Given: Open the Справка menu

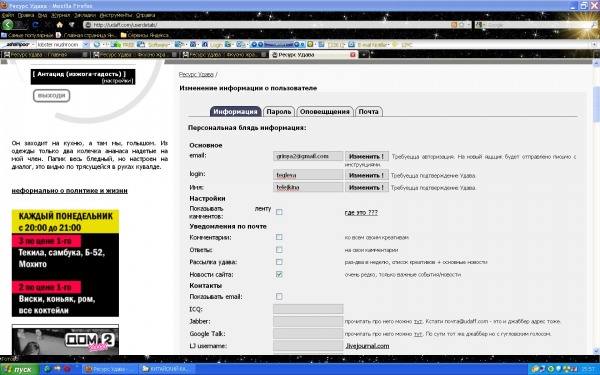Looking at the screenshot, I should click(145, 15).
